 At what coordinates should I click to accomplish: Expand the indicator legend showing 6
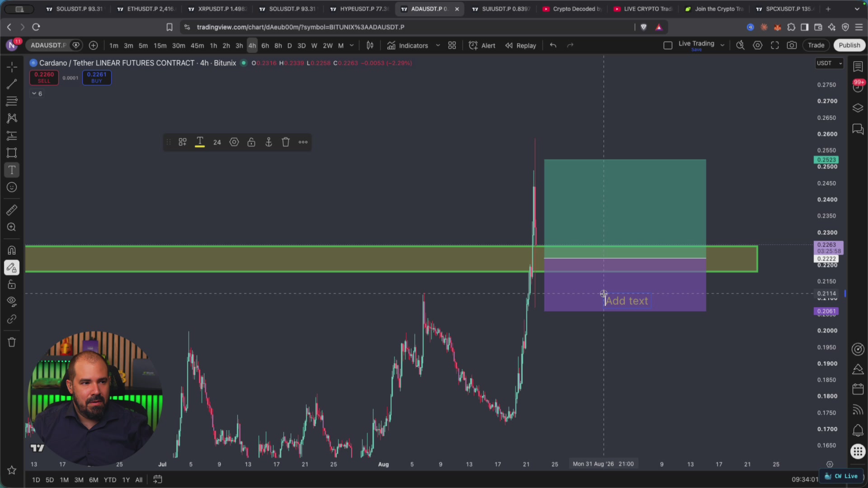37,94
